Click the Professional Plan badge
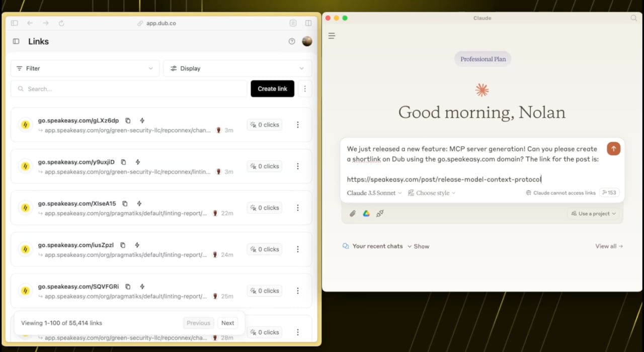Image resolution: width=644 pixels, height=352 pixels. click(x=483, y=59)
